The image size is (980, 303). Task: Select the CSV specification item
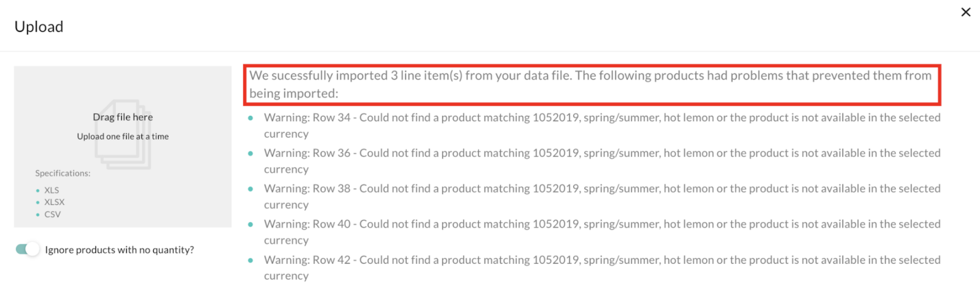coord(52,215)
